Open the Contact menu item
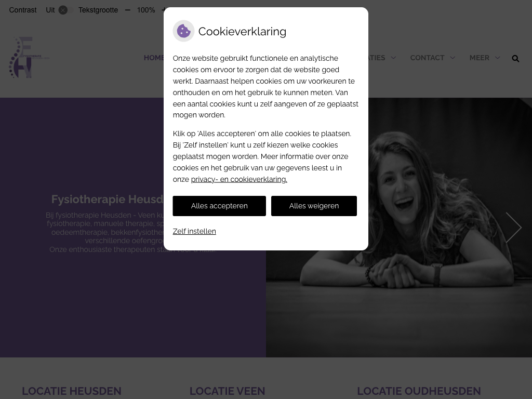The height and width of the screenshot is (399, 532). pos(427,58)
